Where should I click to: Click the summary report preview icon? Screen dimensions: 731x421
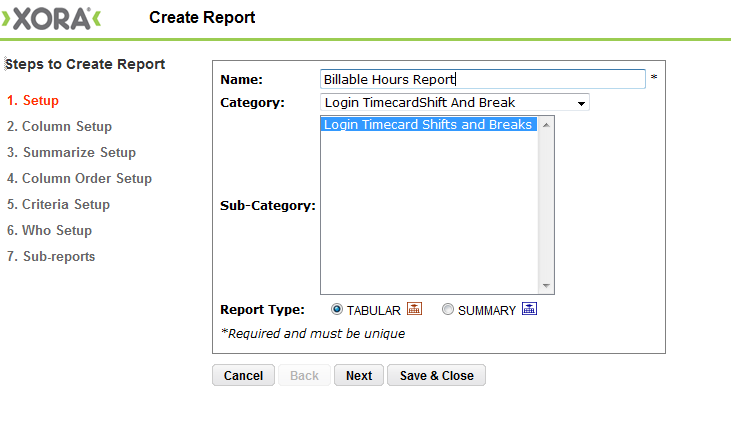[529, 309]
